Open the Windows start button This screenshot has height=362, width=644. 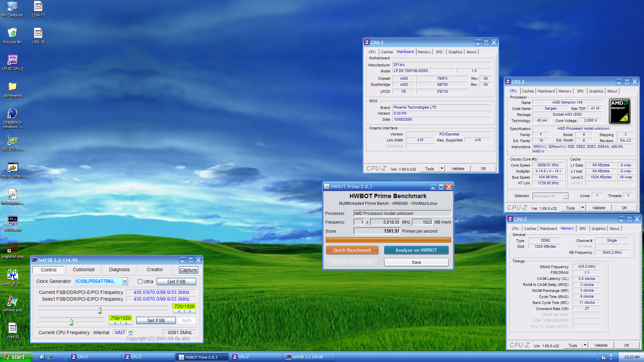pos(16,357)
